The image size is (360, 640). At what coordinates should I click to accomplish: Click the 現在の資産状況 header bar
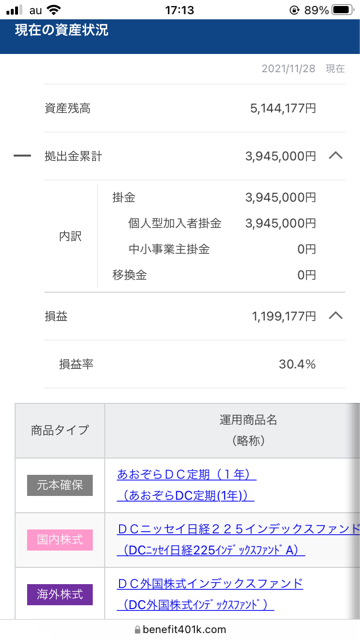180,36
